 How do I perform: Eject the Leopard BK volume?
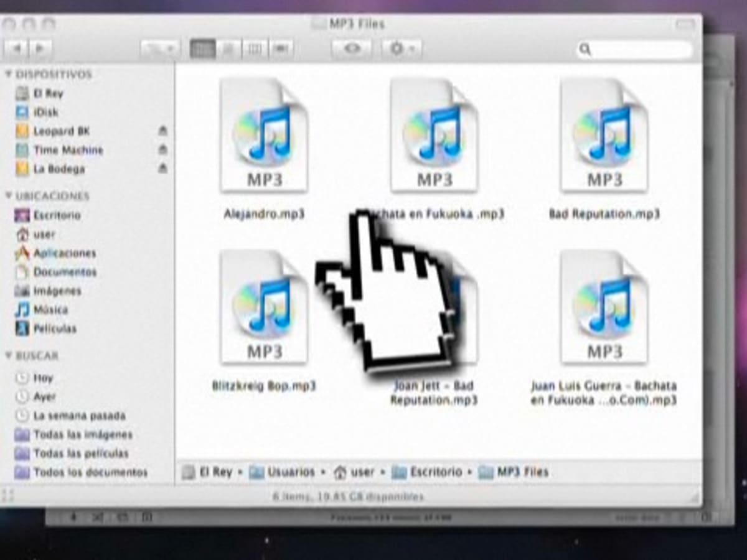coord(163,131)
